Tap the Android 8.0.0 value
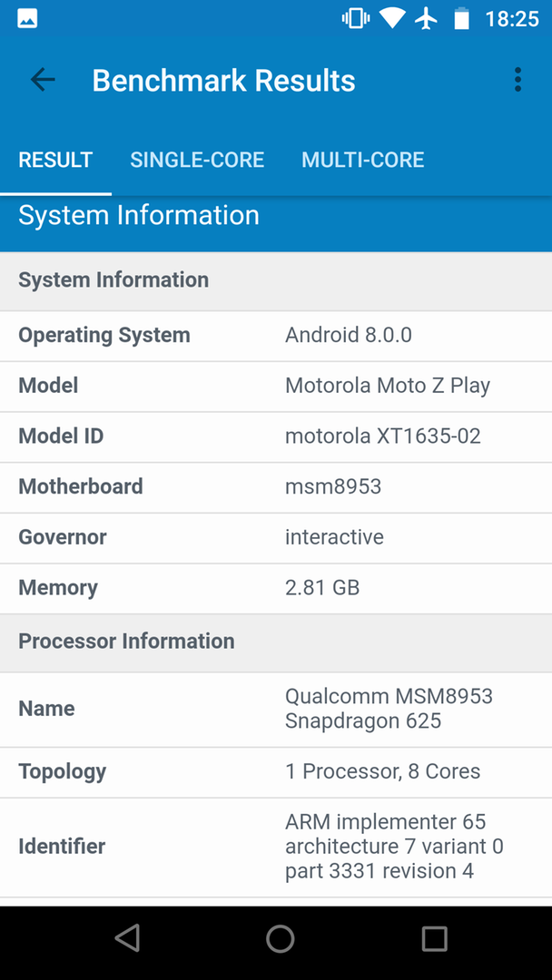552x980 pixels. [x=349, y=335]
